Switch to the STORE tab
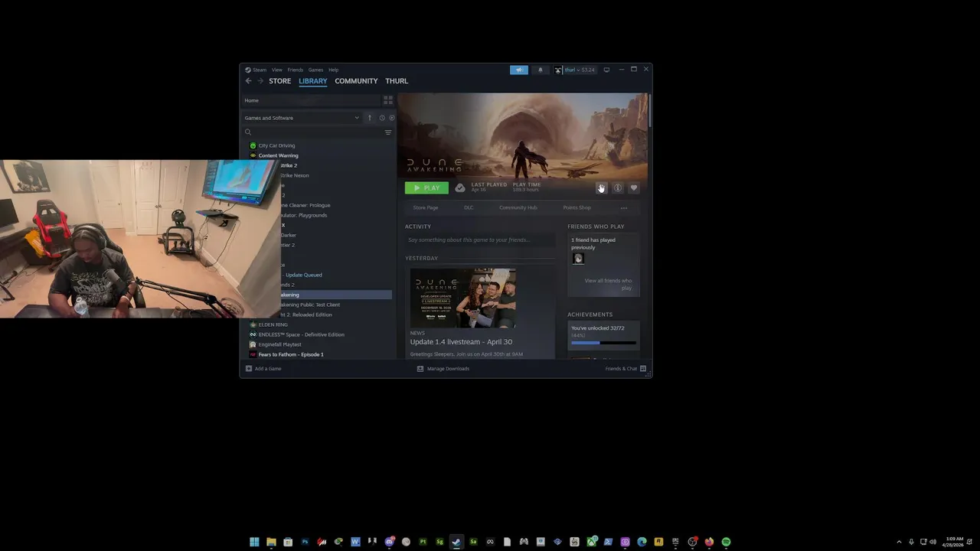This screenshot has width=980, height=551. (x=279, y=81)
